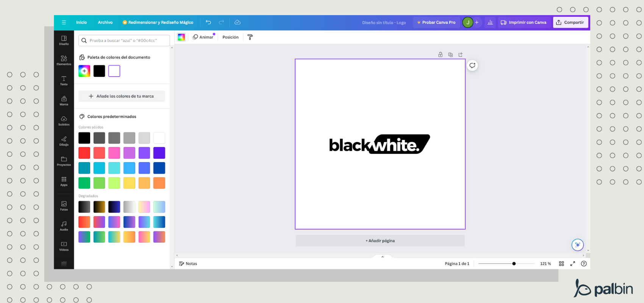Open grid view of pages

pos(561,264)
